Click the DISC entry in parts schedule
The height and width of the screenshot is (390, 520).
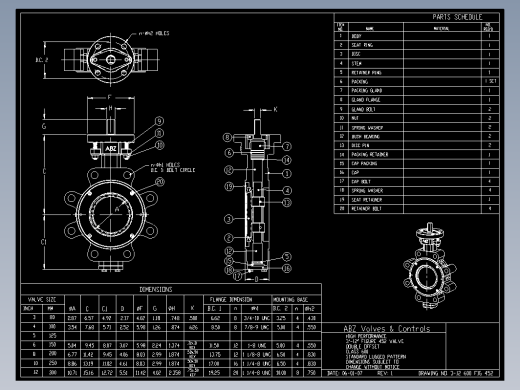coord(356,54)
